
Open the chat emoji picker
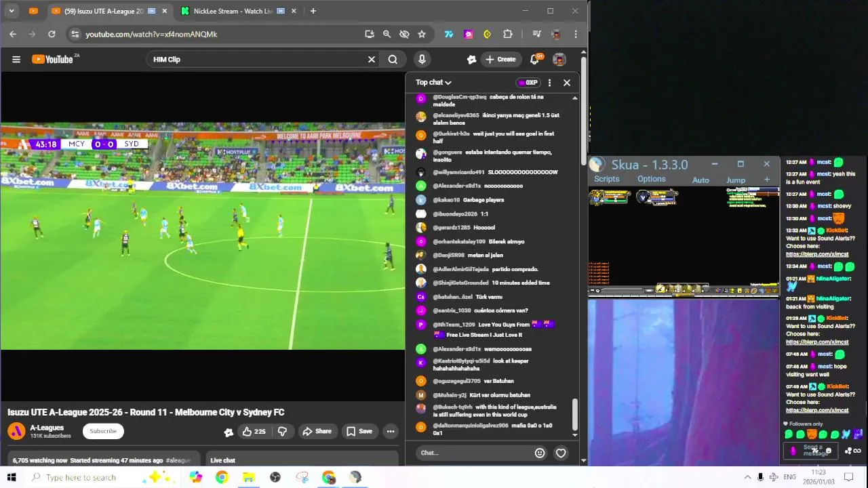tap(540, 453)
